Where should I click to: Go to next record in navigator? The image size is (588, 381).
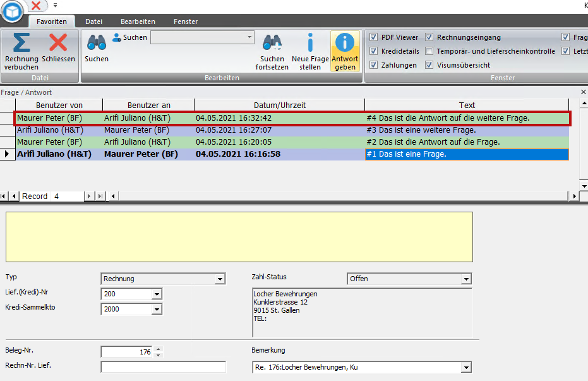89,197
